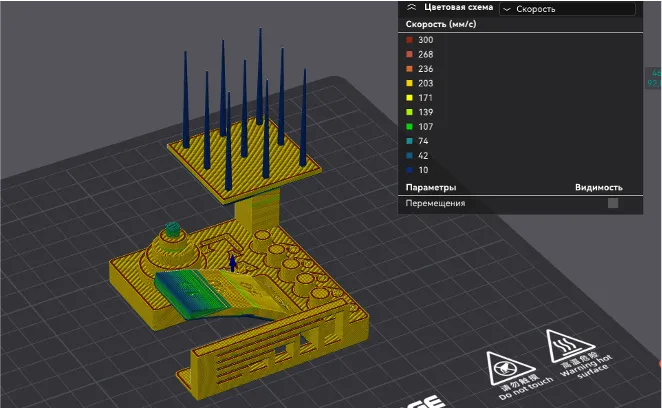Select the 268 speed legend swatch
Viewport: 662px width, 408px height.
[x=409, y=54]
